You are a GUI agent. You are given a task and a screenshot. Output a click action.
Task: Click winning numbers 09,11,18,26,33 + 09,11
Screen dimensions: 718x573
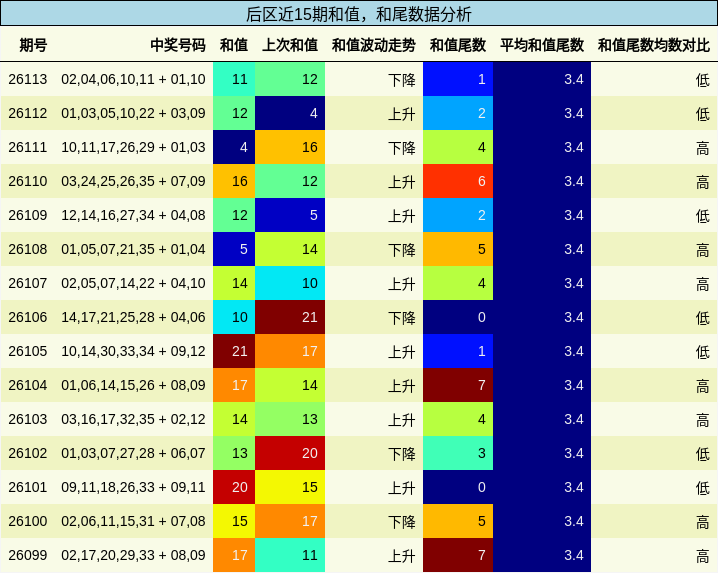(133, 487)
